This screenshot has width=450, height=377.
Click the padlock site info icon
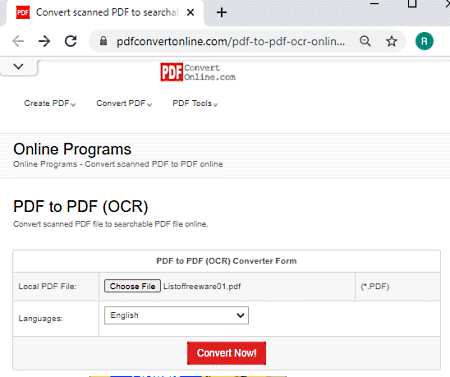pyautogui.click(x=104, y=41)
